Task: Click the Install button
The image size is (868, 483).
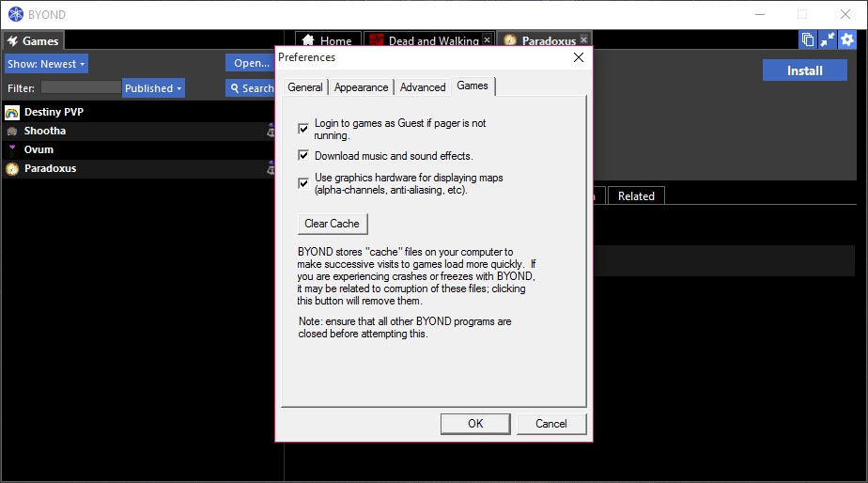Action: (804, 70)
